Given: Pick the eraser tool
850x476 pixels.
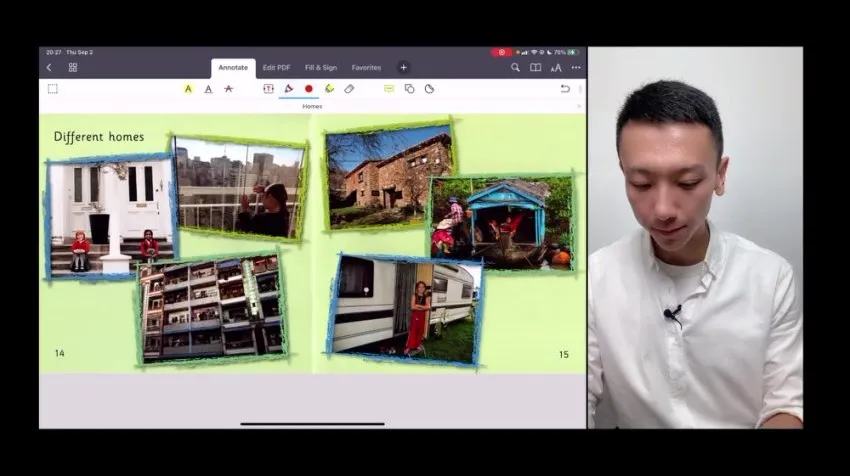Looking at the screenshot, I should pyautogui.click(x=349, y=89).
